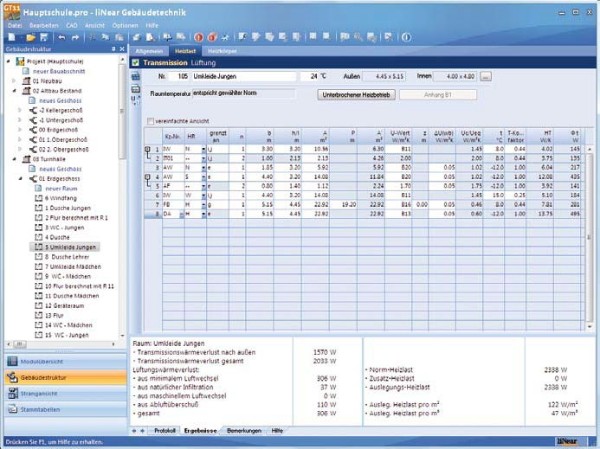This screenshot has width=600, height=449.
Task: Enable the vereinfachte Ansicht checkbox
Action: click(x=151, y=121)
